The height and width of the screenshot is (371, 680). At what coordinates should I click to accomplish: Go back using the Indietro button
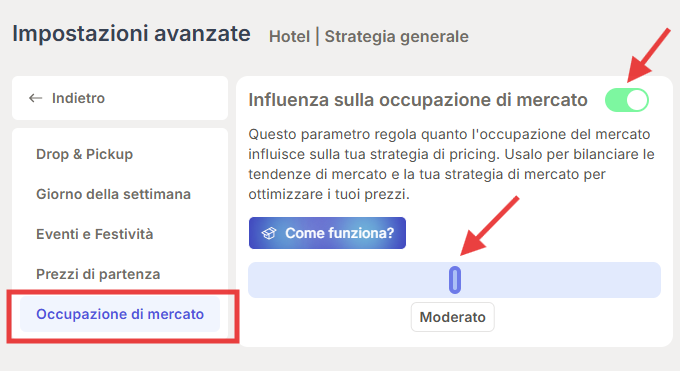(120, 98)
